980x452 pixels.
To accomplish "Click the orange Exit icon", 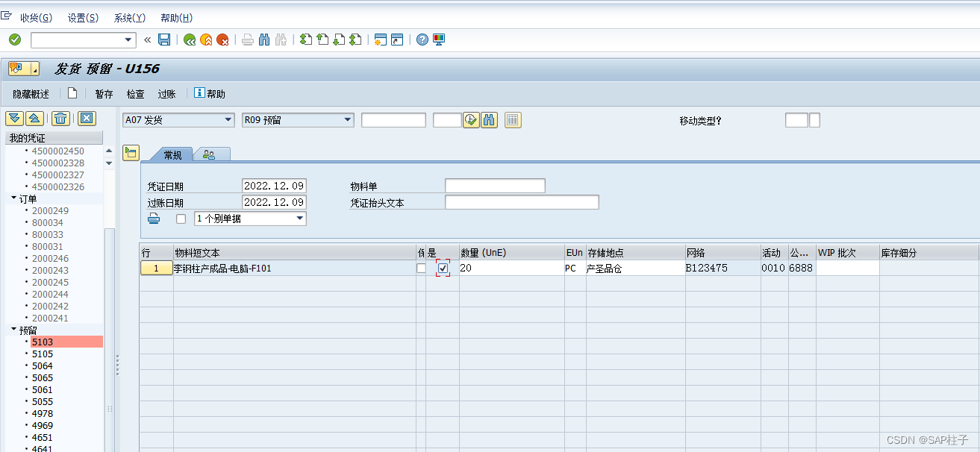I will (x=206, y=40).
